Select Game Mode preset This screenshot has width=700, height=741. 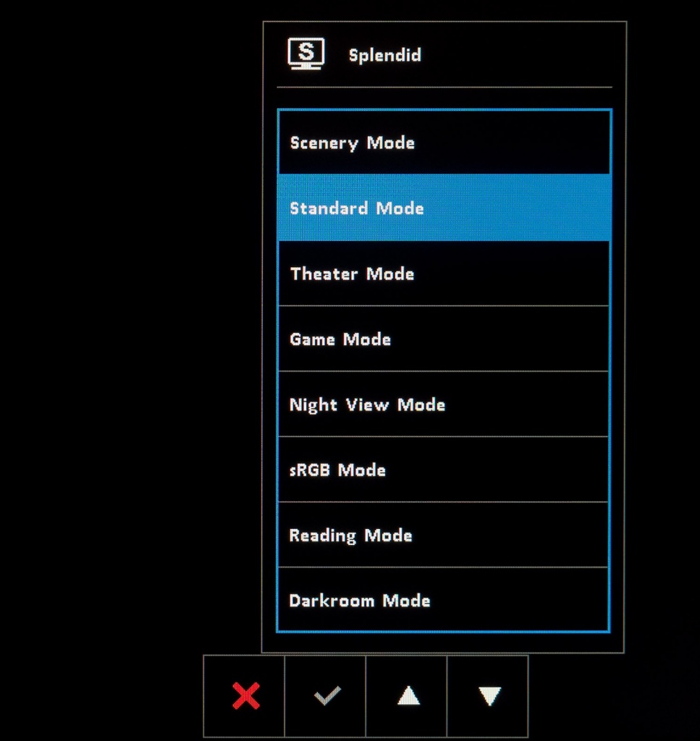444,339
